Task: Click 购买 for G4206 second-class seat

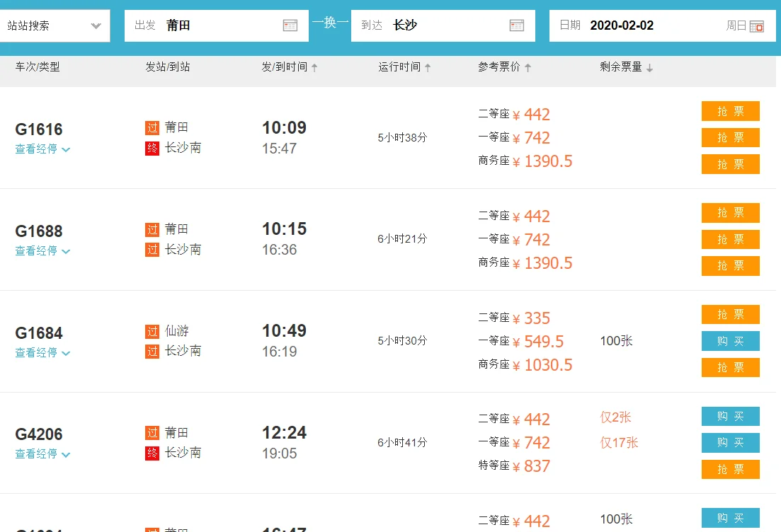Action: [x=730, y=417]
